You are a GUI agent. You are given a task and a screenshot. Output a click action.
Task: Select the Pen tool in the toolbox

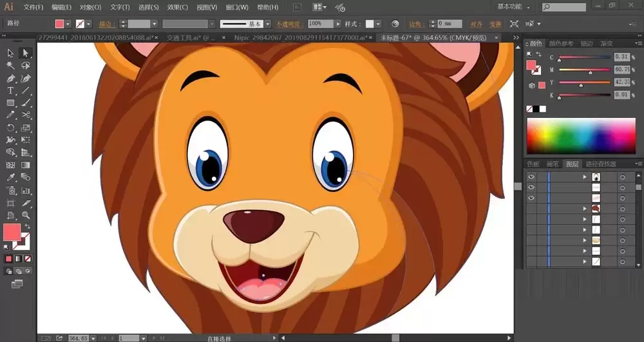11,78
